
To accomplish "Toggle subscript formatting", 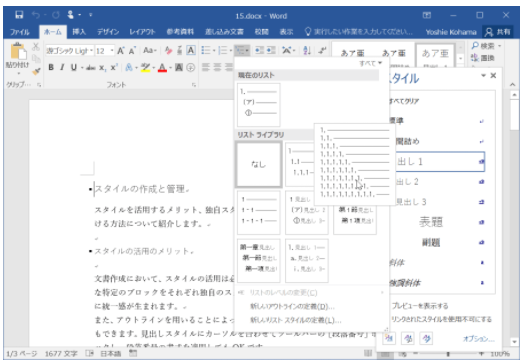I will click(x=103, y=68).
